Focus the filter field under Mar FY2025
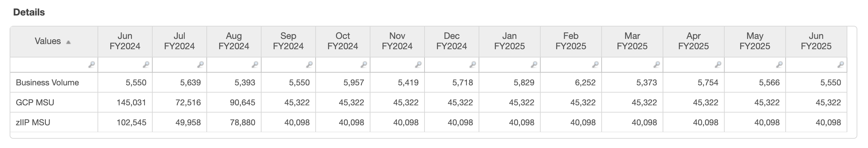The image size is (868, 148). pos(628,65)
